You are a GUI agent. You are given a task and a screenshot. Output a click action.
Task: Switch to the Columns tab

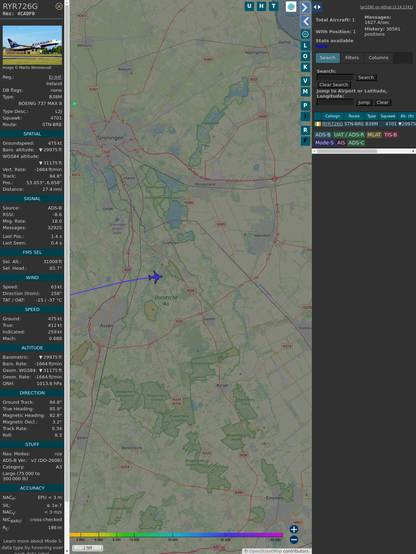(x=379, y=58)
